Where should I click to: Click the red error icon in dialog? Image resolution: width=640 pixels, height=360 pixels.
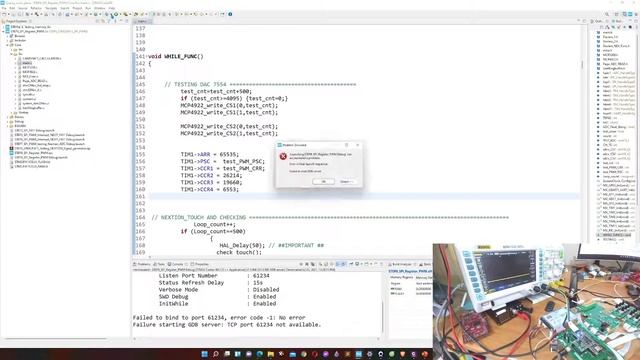coord(283,156)
